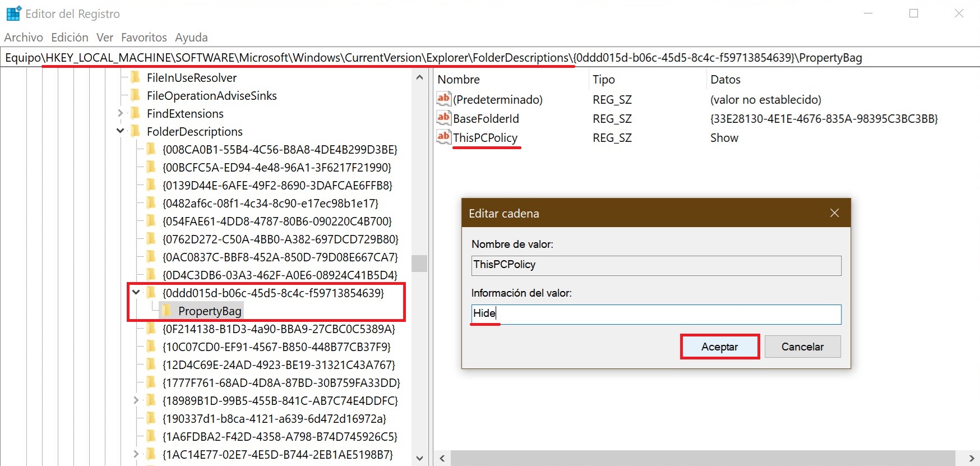The width and height of the screenshot is (980, 466).
Task: Open the Ver menu
Action: click(x=105, y=37)
